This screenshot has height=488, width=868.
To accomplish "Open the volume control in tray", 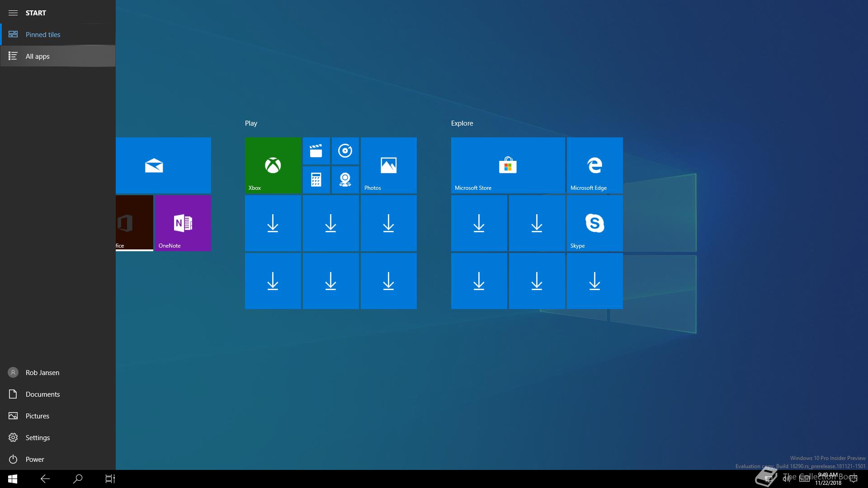I will [787, 479].
